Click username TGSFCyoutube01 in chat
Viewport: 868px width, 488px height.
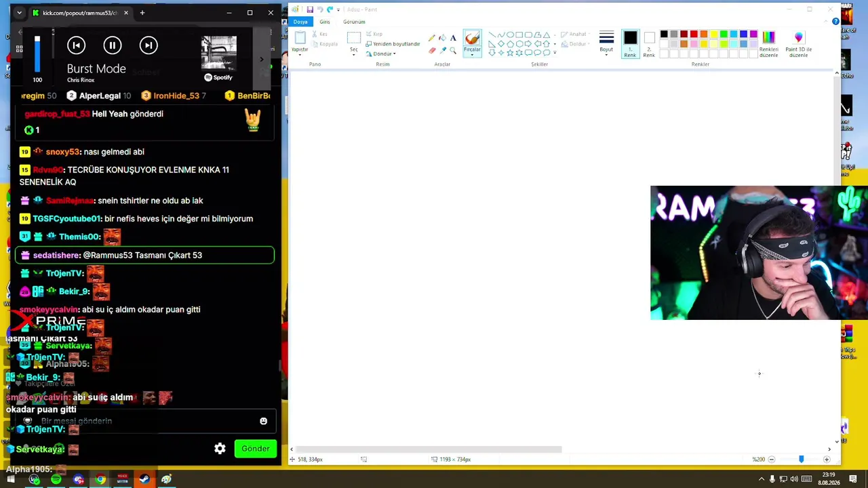(66, 218)
